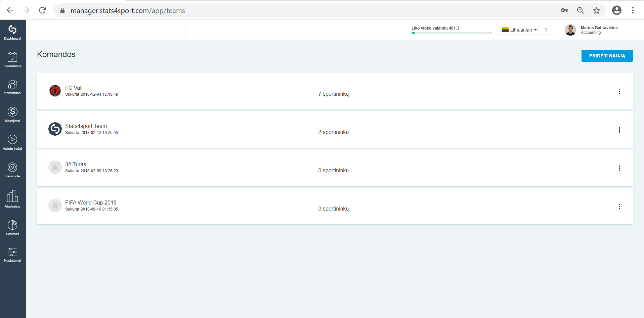Click Marius Babravičius profile avatar
644x318 pixels.
570,30
